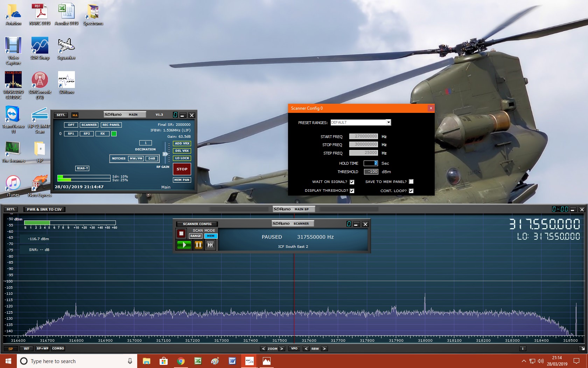
Task: Open Word from the taskbar
Action: pyautogui.click(x=232, y=361)
